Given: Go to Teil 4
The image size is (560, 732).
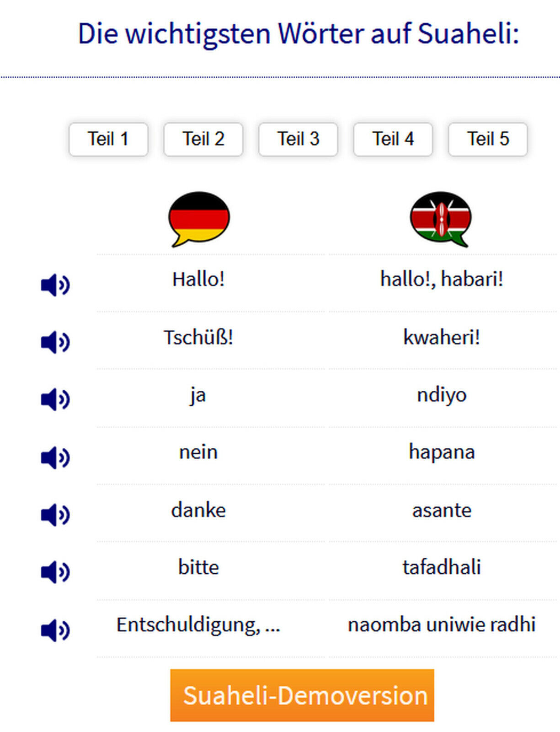Looking at the screenshot, I should [x=393, y=139].
